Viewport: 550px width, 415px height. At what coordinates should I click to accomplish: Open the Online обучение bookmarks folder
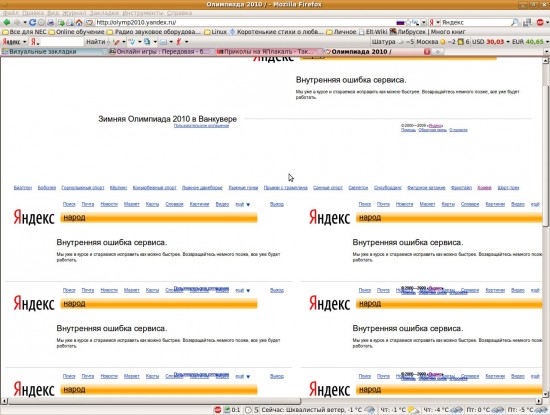click(x=76, y=32)
